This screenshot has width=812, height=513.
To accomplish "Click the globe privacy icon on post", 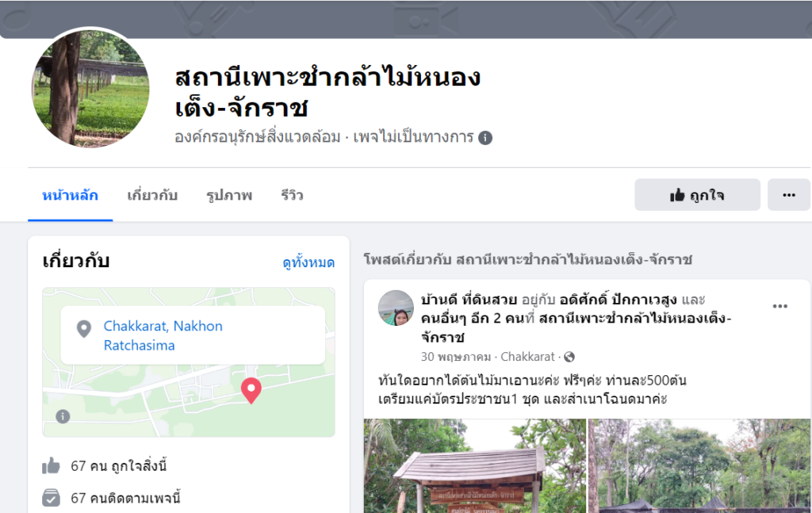I will tap(569, 357).
